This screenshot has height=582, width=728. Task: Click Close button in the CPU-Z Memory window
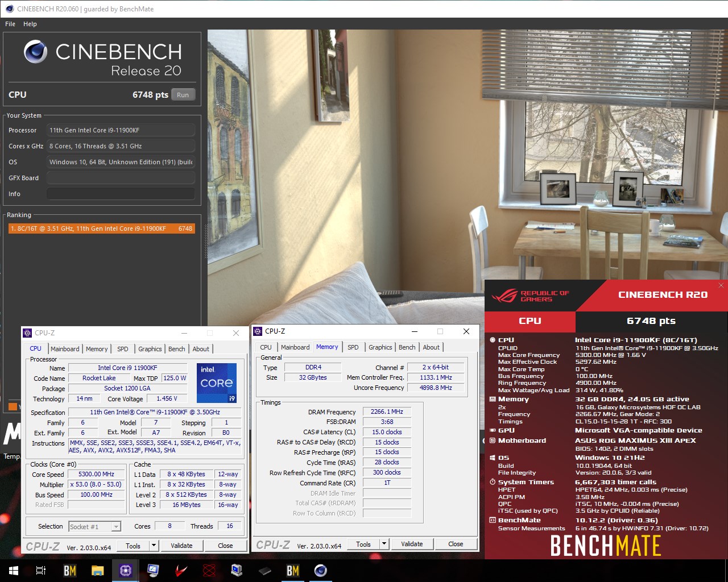point(456,544)
